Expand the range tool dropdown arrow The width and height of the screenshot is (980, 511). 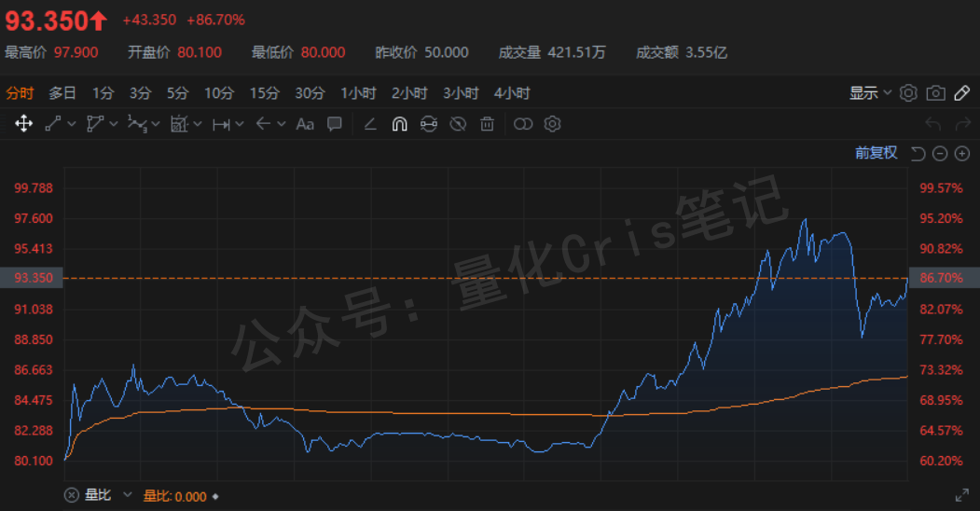click(x=240, y=124)
